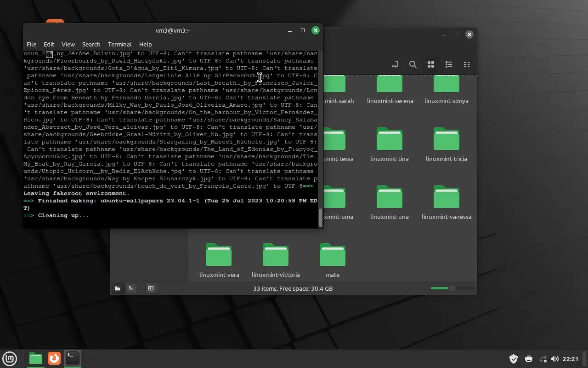Open the linuxmint-victoria folder
Viewport: 588px width, 368px height.
pos(276,261)
